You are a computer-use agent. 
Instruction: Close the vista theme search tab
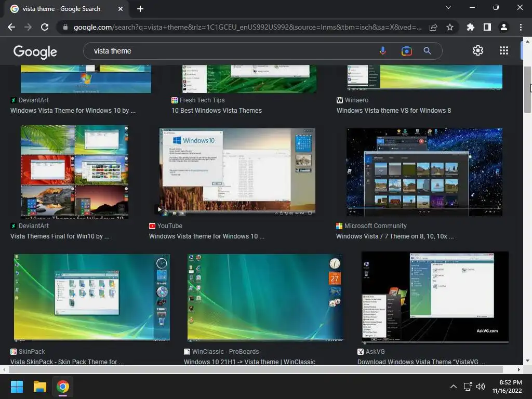point(121,9)
